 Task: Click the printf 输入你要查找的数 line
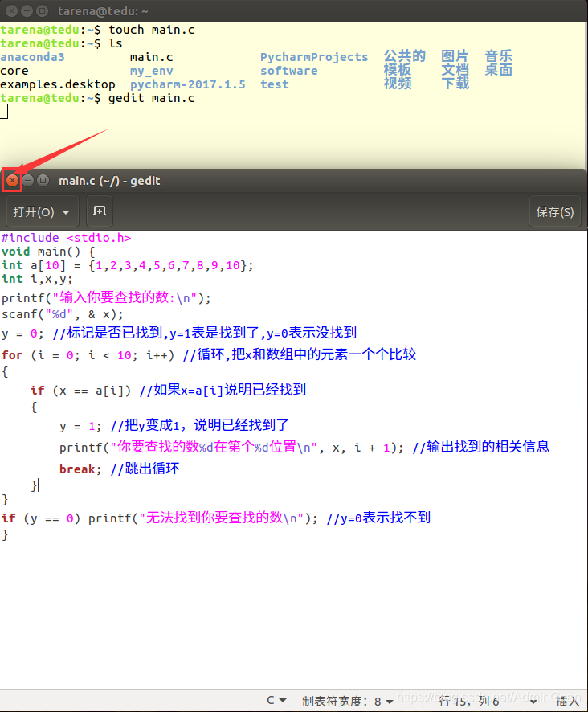[106, 298]
